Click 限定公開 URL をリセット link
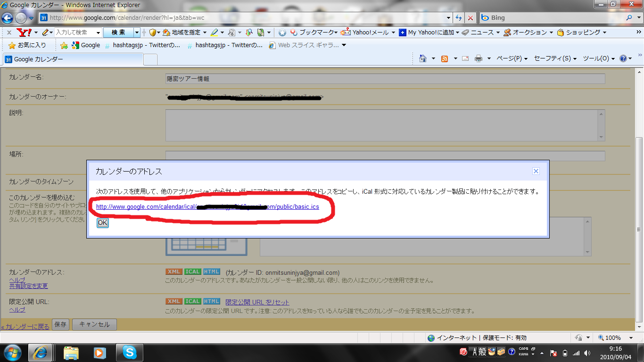Viewport: 644px width, 362px height. click(257, 302)
